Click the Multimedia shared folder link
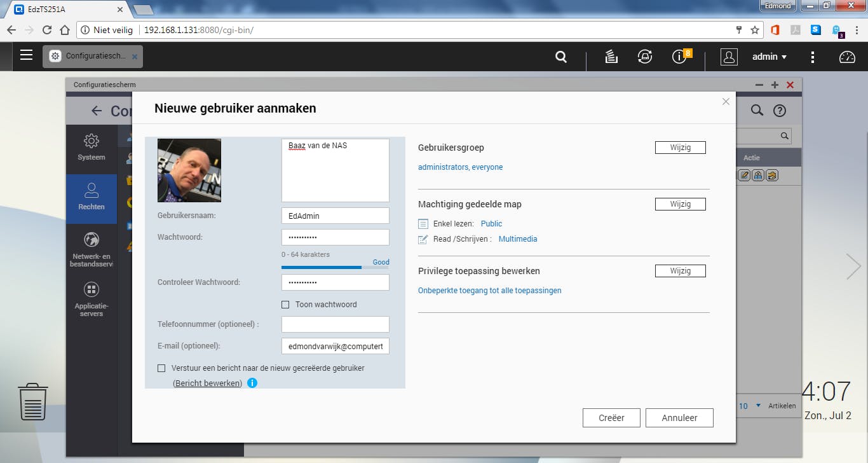The height and width of the screenshot is (463, 868). coord(518,239)
